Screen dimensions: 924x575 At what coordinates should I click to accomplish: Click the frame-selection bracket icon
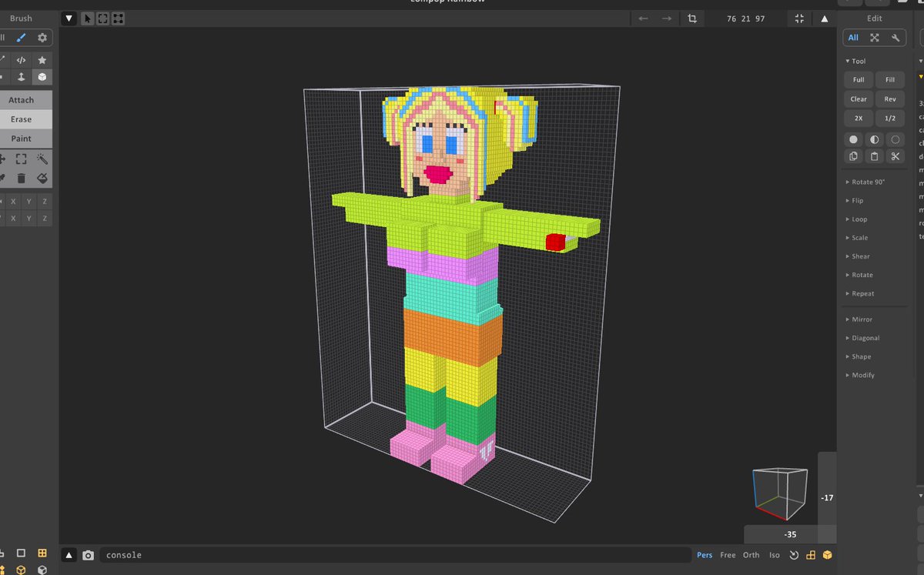pyautogui.click(x=102, y=18)
